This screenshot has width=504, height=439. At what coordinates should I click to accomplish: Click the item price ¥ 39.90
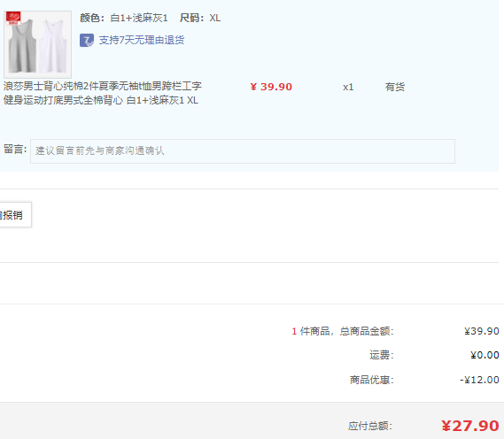271,87
